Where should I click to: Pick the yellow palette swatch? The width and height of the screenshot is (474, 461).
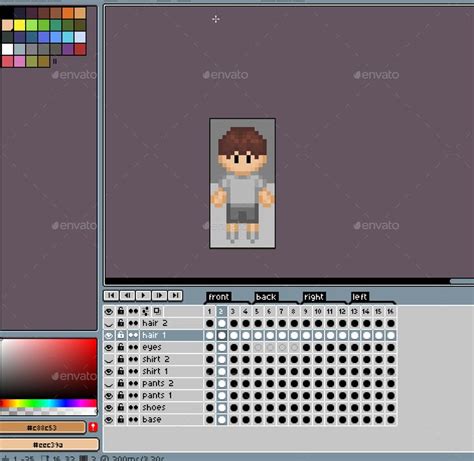(19, 25)
